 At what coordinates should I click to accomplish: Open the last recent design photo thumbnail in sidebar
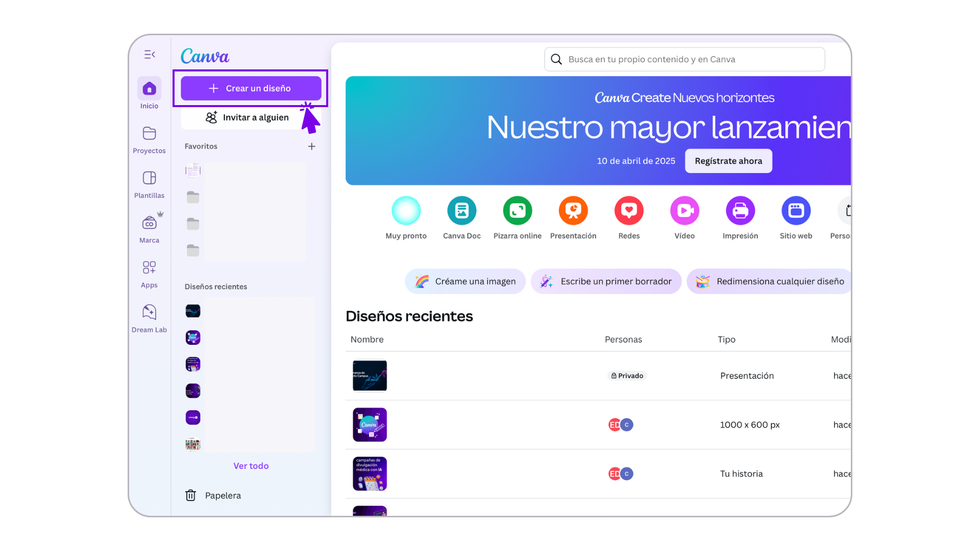pyautogui.click(x=193, y=444)
